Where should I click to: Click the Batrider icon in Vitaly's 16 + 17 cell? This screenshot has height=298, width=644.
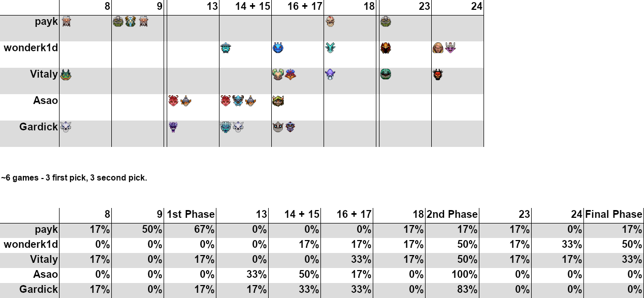tap(290, 74)
